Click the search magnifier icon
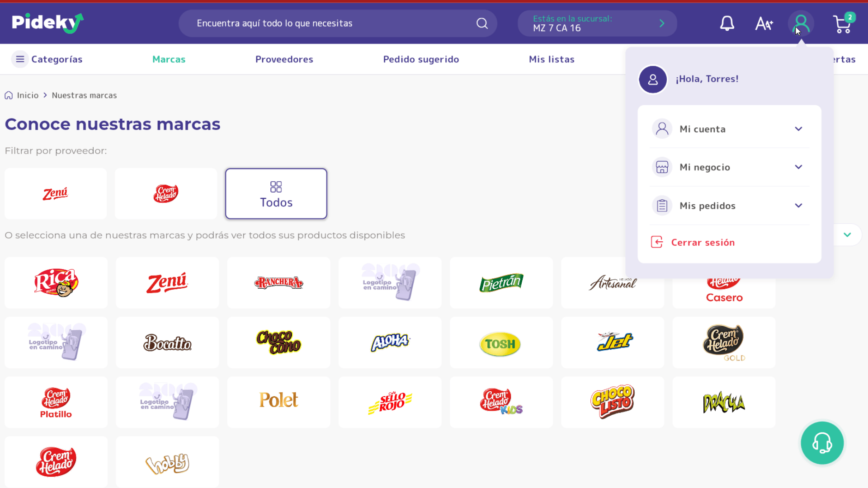Viewport: 868px width, 488px height. tap(482, 23)
